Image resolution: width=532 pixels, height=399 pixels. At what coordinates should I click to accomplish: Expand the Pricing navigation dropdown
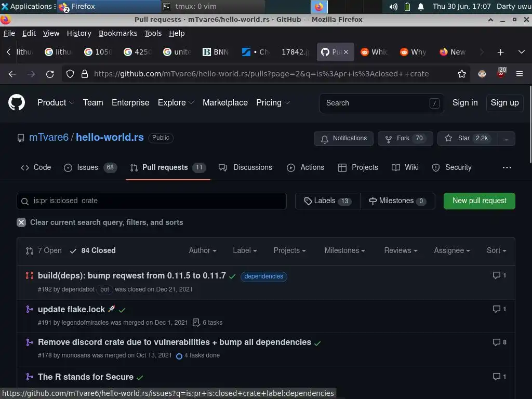273,102
